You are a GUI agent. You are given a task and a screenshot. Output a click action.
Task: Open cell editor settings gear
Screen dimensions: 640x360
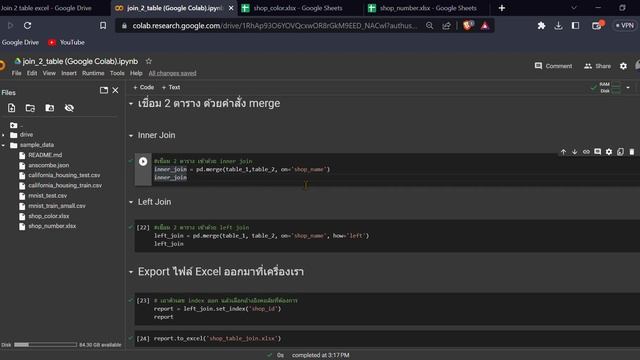[x=609, y=152]
